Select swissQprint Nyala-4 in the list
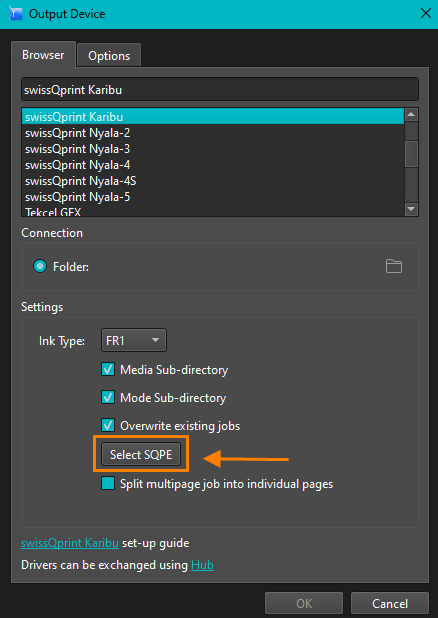The image size is (438, 618). click(x=212, y=165)
